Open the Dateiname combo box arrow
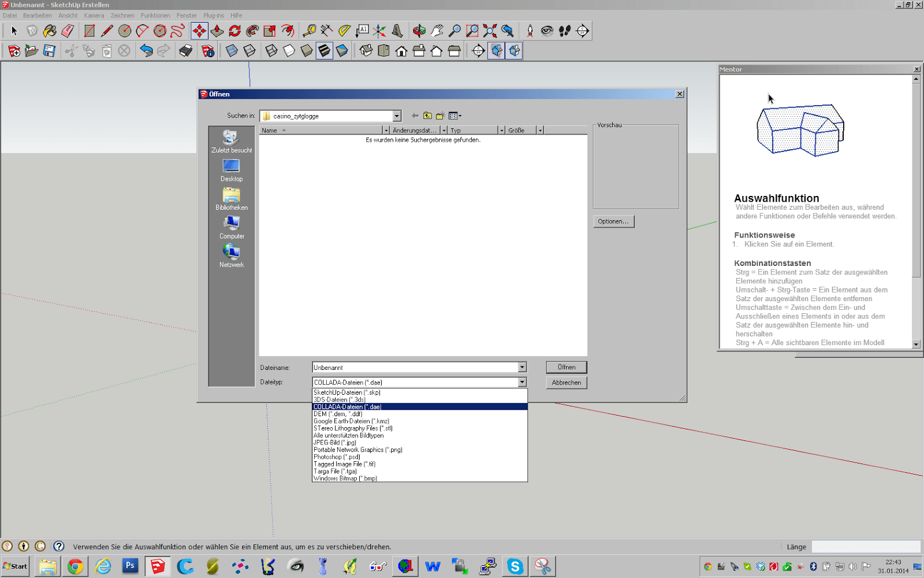The width and height of the screenshot is (924, 578). [522, 368]
